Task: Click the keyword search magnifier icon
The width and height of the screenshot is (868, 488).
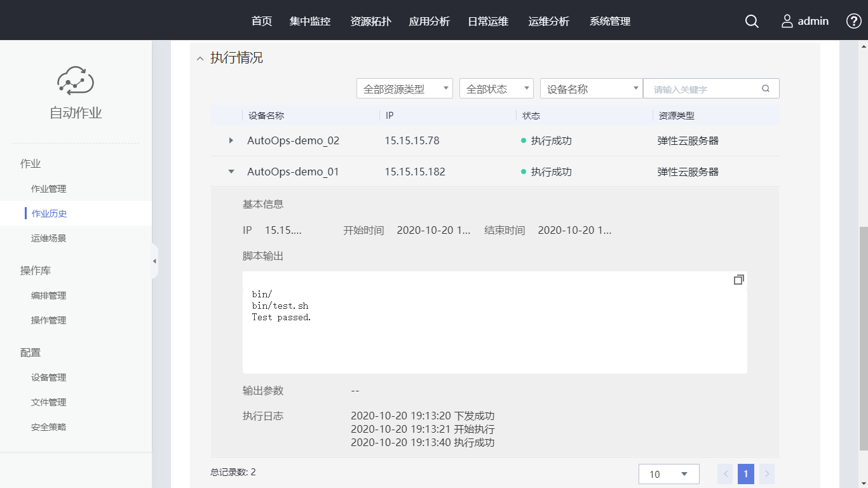Action: 766,89
